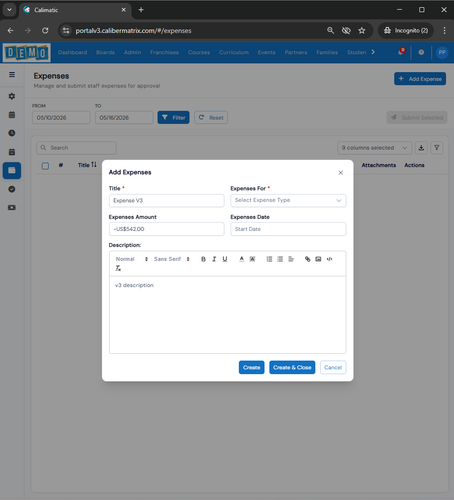Open the Dashboard menu

tap(72, 52)
